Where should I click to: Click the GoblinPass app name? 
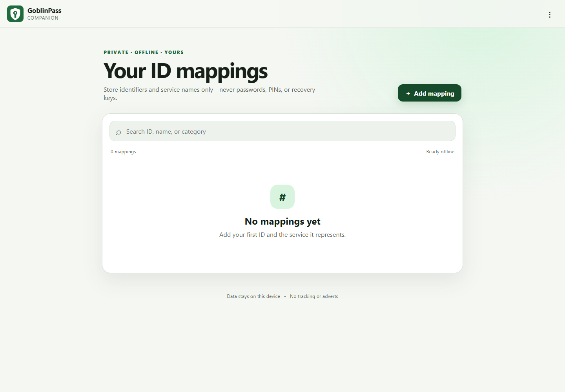[44, 11]
